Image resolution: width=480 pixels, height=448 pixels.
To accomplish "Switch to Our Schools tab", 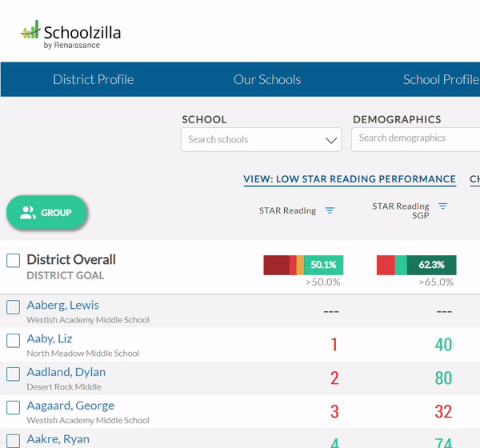I will click(267, 79).
